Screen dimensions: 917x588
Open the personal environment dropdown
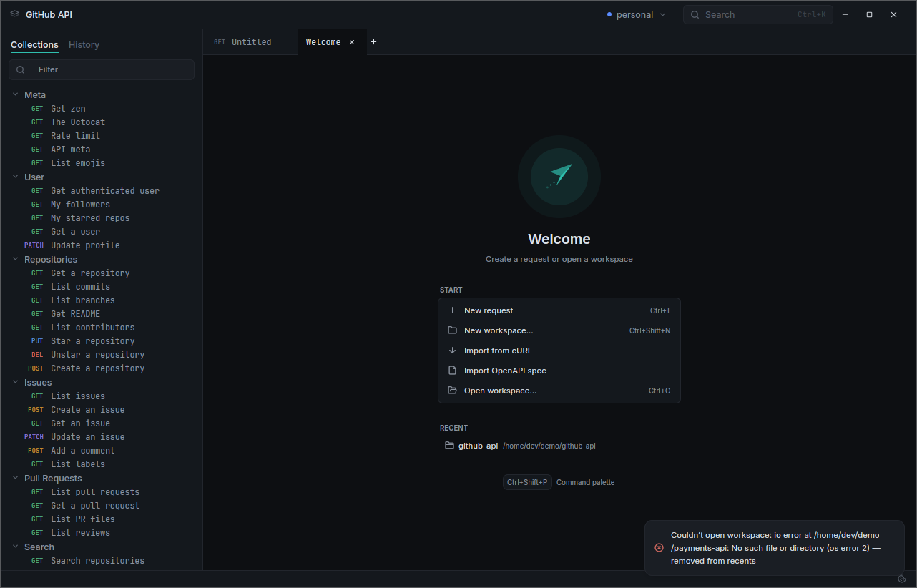click(x=636, y=15)
